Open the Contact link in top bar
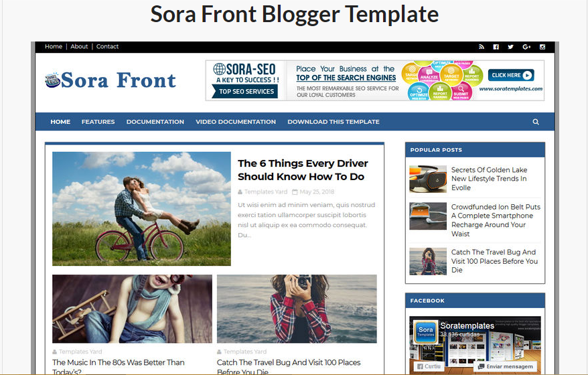Viewport: 588px width, 375px height. click(107, 46)
